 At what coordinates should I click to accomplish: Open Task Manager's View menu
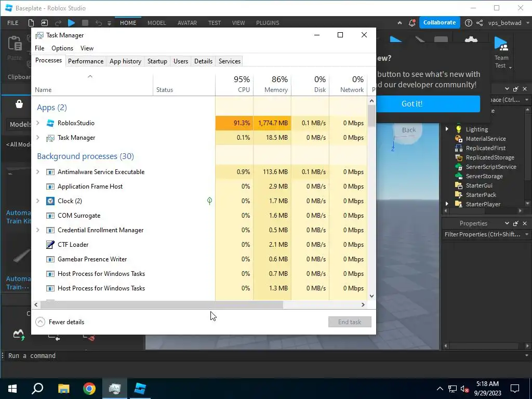pos(87,48)
